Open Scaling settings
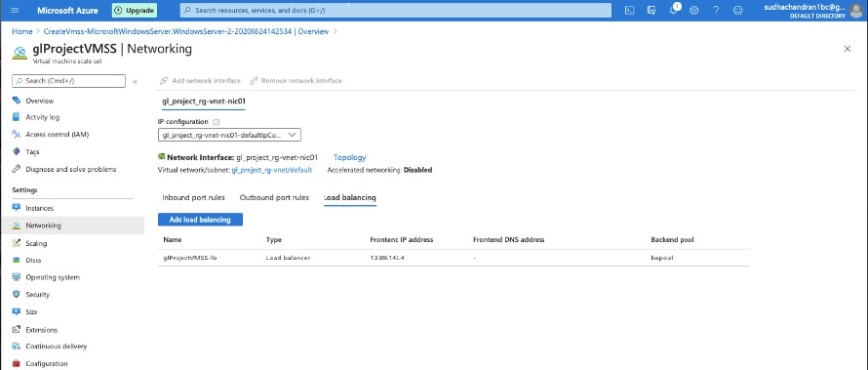The width and height of the screenshot is (868, 370). click(x=36, y=243)
